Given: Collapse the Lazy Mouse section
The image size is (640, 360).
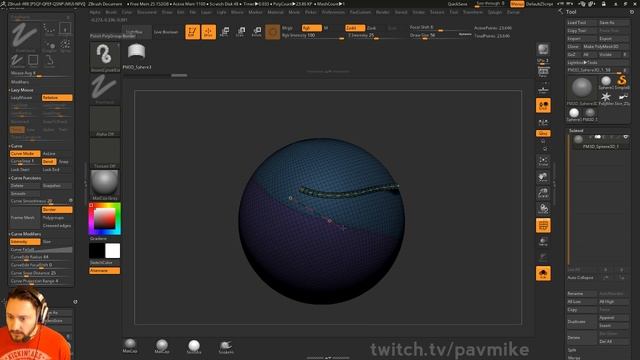Looking at the screenshot, I should (22, 90).
